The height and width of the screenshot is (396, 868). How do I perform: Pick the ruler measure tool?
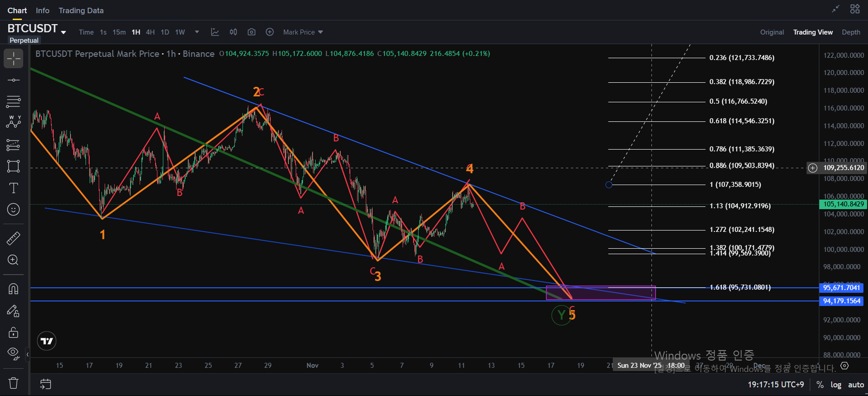(14, 238)
